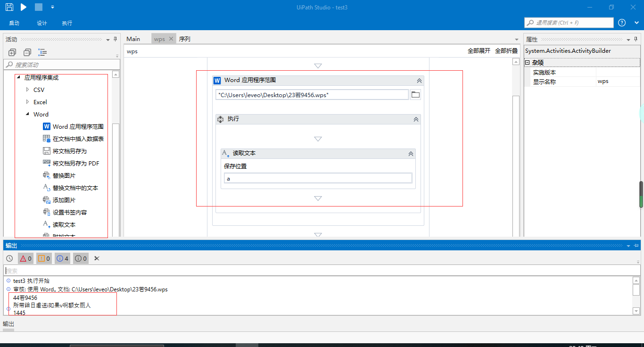
Task: Collapse the 执行 sequence chevron
Action: pos(416,119)
